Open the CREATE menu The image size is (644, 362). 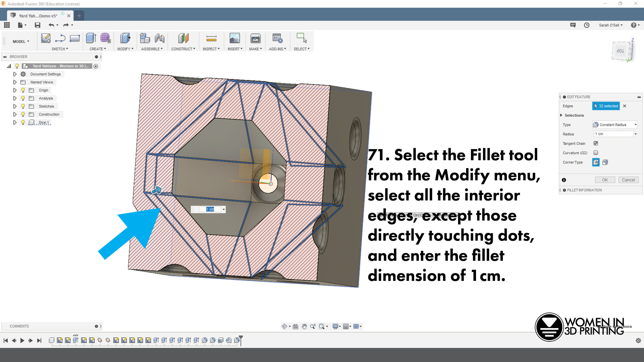pos(98,49)
